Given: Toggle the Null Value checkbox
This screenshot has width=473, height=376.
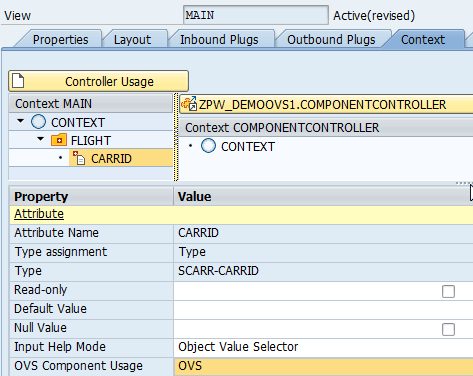Looking at the screenshot, I should click(448, 329).
